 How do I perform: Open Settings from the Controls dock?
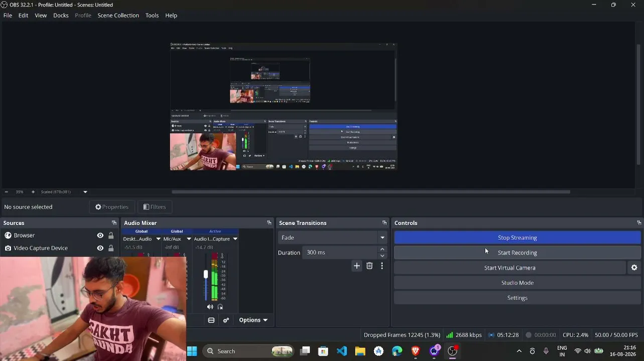point(518,298)
